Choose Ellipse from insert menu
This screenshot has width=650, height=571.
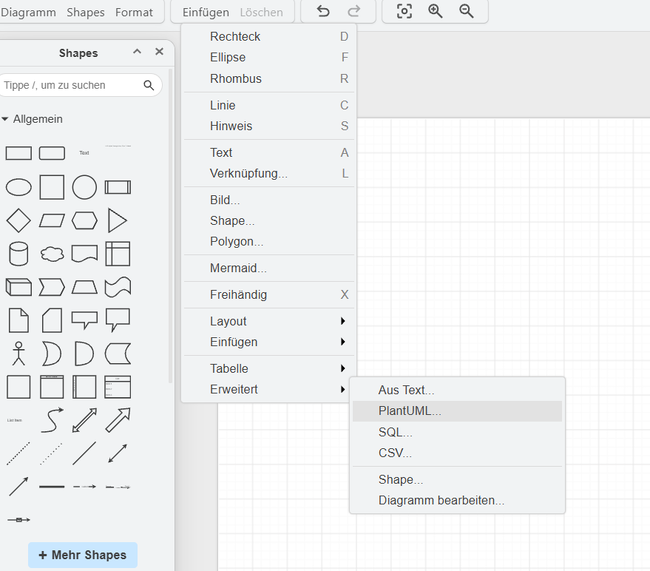[269, 57]
